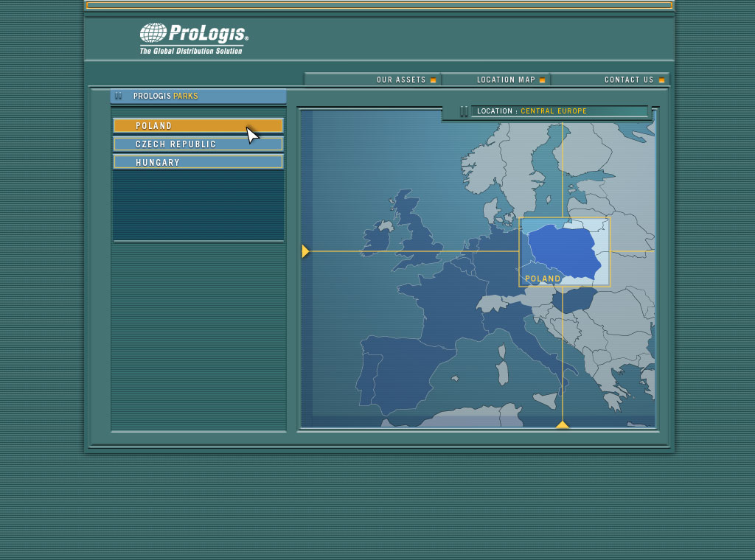Click the orange square beside Location Map

pos(543,80)
